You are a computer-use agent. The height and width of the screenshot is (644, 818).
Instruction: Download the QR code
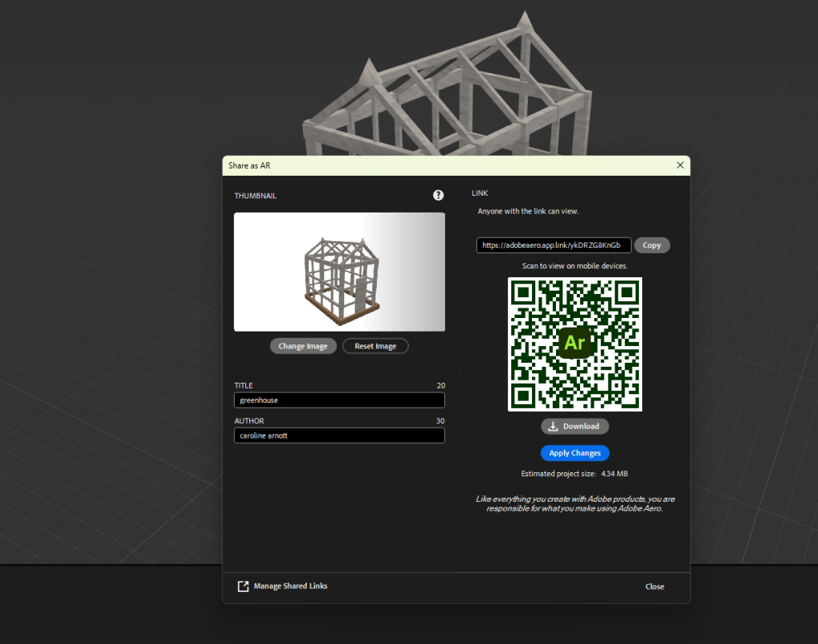click(x=575, y=427)
